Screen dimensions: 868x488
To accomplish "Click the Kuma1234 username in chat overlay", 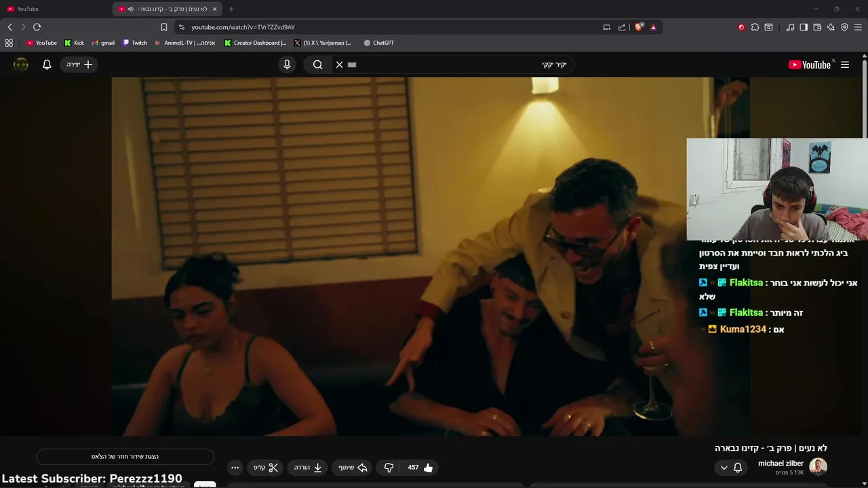I will (743, 329).
